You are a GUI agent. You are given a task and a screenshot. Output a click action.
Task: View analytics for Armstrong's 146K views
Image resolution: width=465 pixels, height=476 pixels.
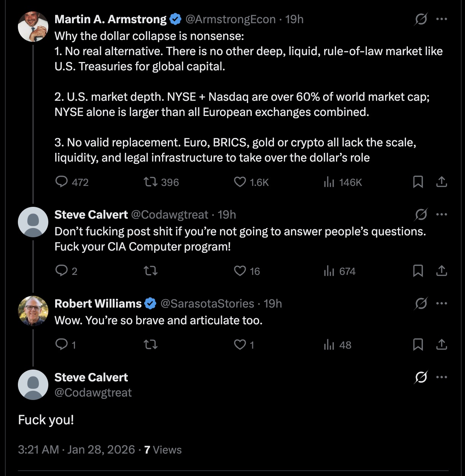coord(329,182)
